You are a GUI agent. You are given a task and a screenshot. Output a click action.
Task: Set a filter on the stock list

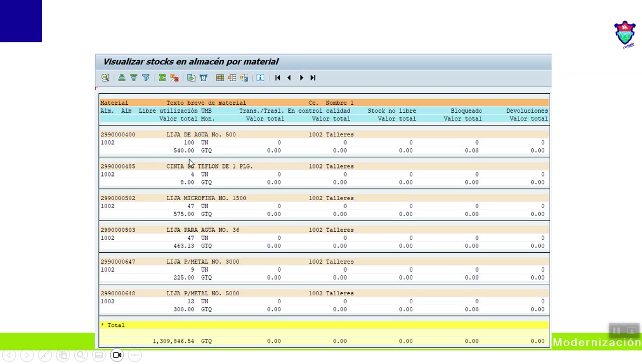tap(146, 77)
